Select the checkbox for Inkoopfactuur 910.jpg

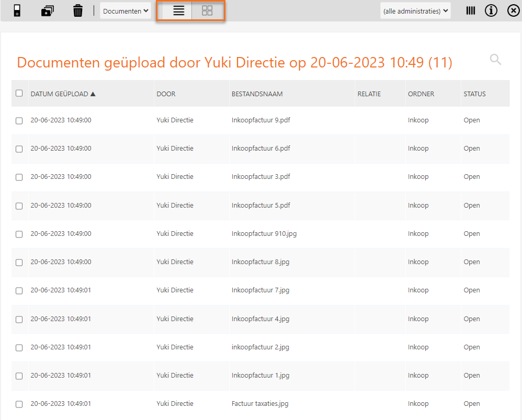(x=19, y=234)
